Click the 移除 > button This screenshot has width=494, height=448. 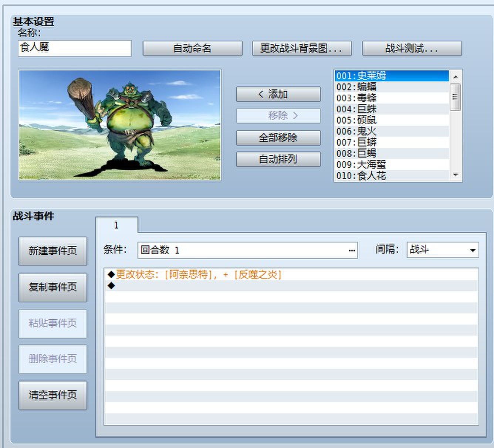(278, 116)
